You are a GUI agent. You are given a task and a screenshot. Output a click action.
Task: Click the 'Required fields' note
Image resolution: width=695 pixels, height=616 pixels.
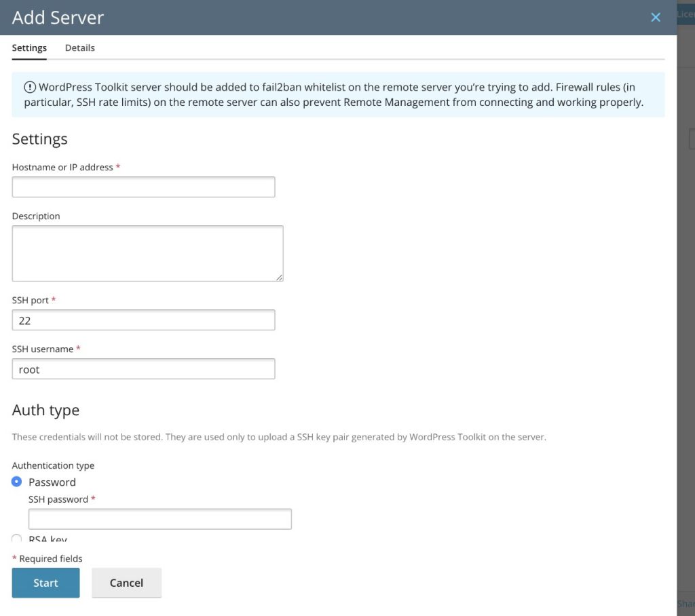point(47,558)
